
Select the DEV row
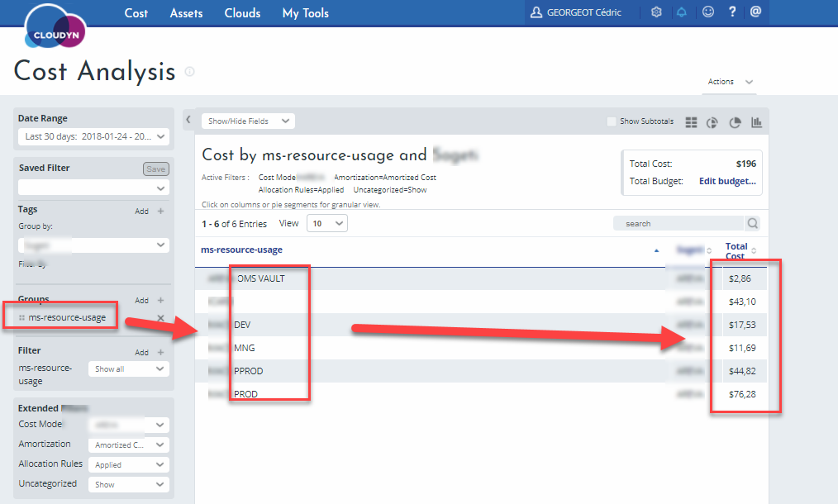point(481,325)
